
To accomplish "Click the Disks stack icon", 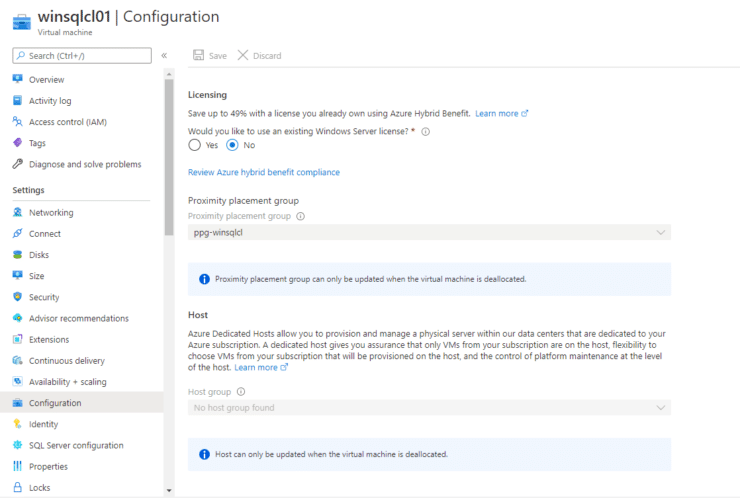I will click(17, 254).
